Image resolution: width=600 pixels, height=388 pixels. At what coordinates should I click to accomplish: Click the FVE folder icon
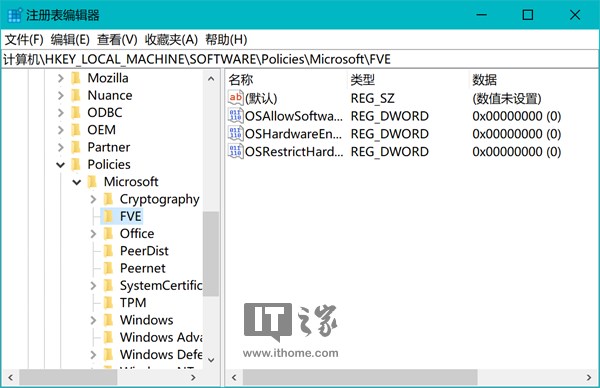point(109,216)
